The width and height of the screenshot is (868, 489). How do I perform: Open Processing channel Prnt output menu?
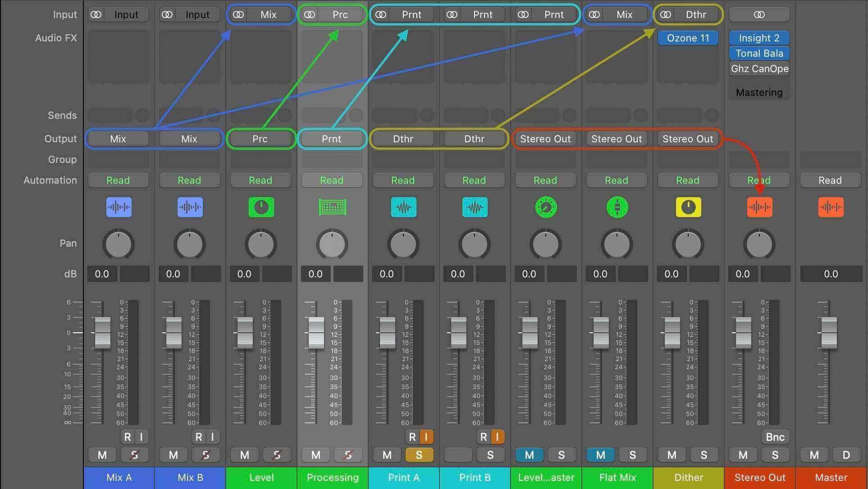pos(332,139)
